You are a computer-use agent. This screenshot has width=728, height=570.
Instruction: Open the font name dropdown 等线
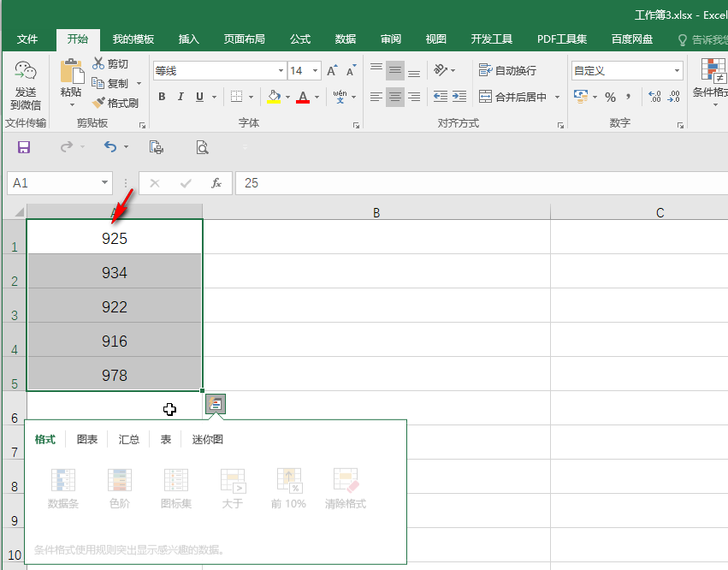point(281,71)
